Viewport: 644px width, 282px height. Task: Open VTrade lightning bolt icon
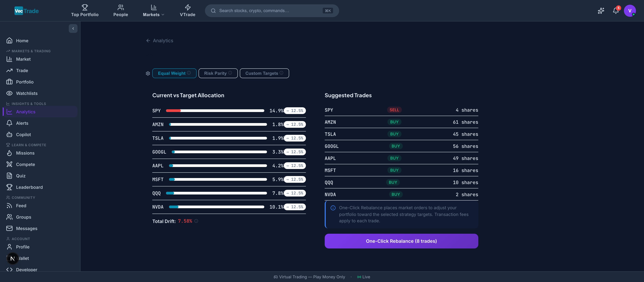coord(187,7)
